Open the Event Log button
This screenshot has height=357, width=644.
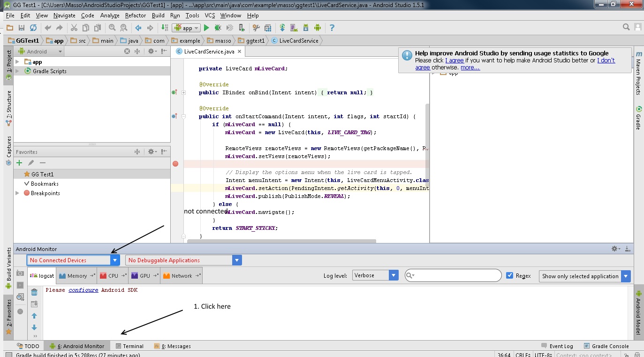(557, 346)
